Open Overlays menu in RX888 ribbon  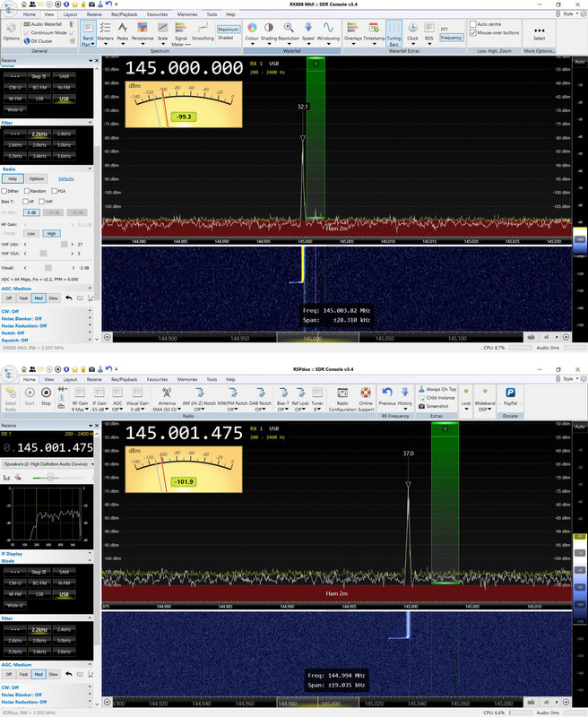pos(353,33)
